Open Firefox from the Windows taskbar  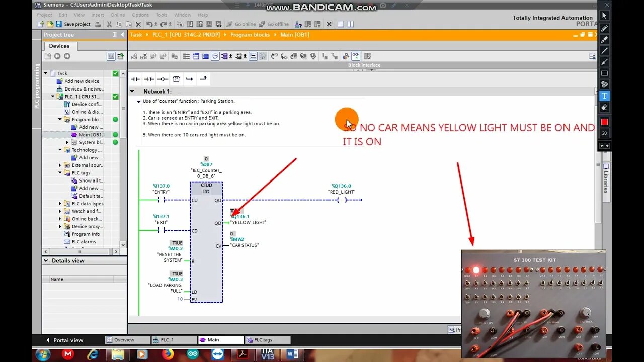168,354
